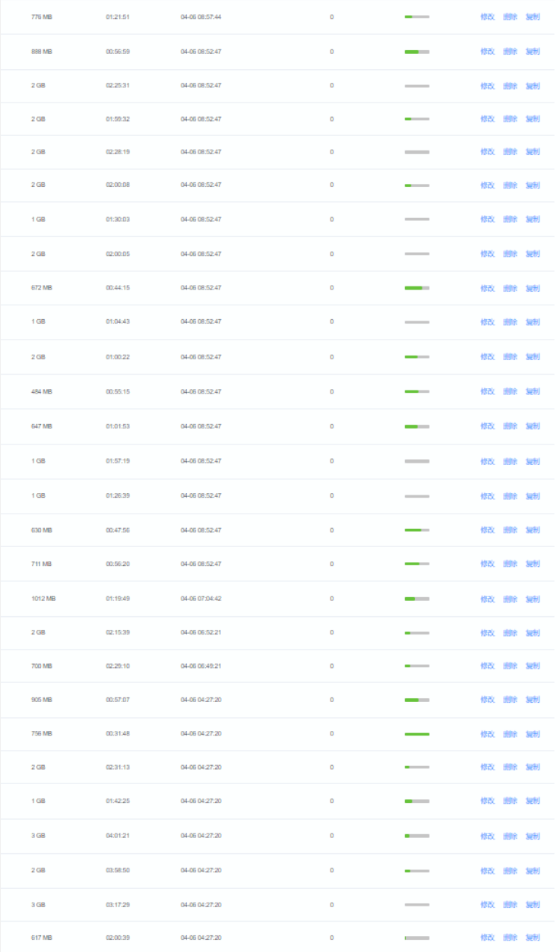Click progress bar of the 672 MB row
The height and width of the screenshot is (952, 560).
(416, 289)
